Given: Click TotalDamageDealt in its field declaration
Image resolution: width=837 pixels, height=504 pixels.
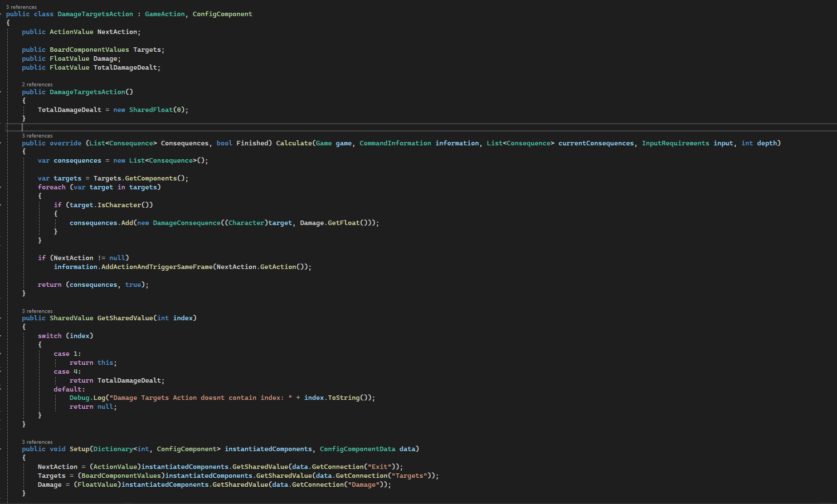Looking at the screenshot, I should (x=125, y=67).
